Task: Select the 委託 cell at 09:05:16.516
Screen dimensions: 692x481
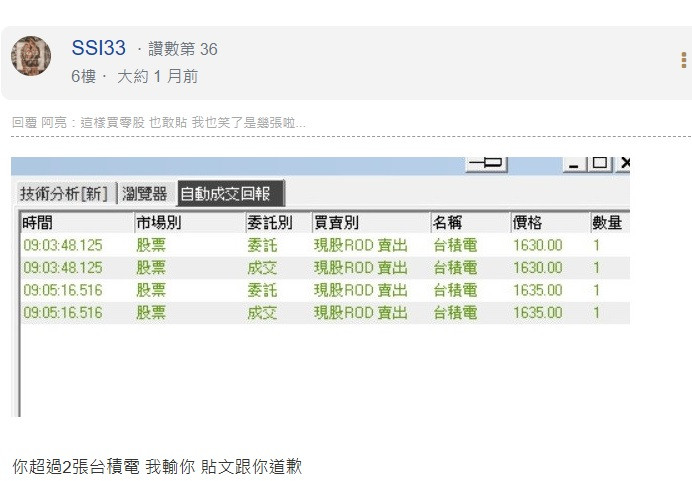Action: point(262,290)
